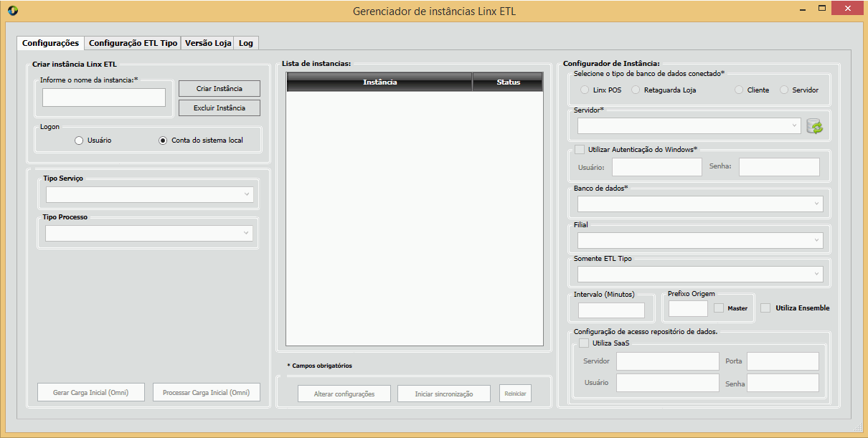Click the repository Usuário input field

pyautogui.click(x=667, y=383)
